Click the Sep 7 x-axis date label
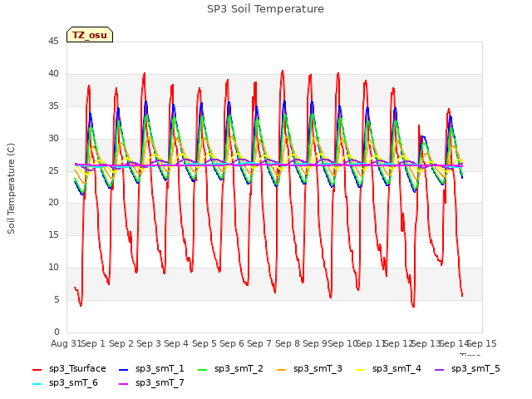Image resolution: width=532 pixels, height=399 pixels. (259, 343)
